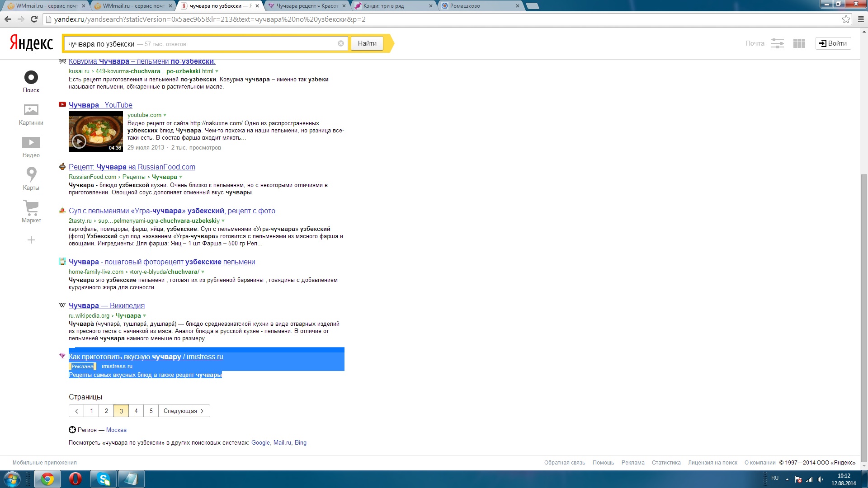The image size is (868, 488).
Task: Open Чучвара - YouTube result link
Action: (100, 105)
